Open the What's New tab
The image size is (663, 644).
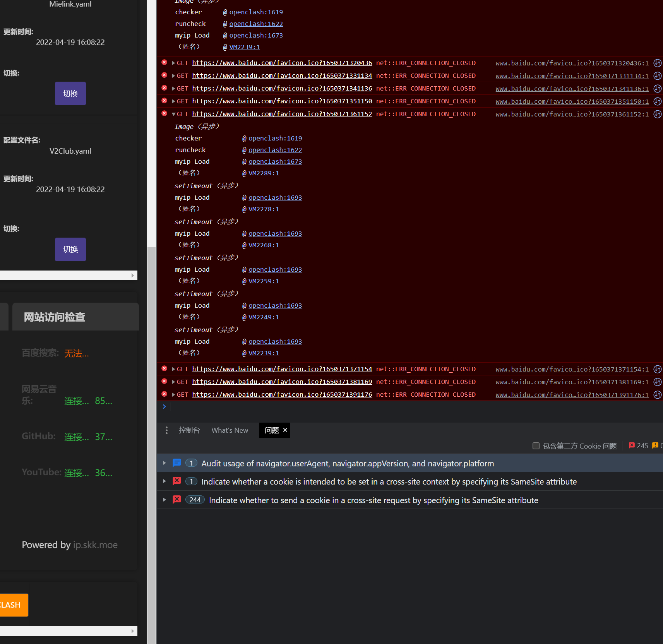230,430
